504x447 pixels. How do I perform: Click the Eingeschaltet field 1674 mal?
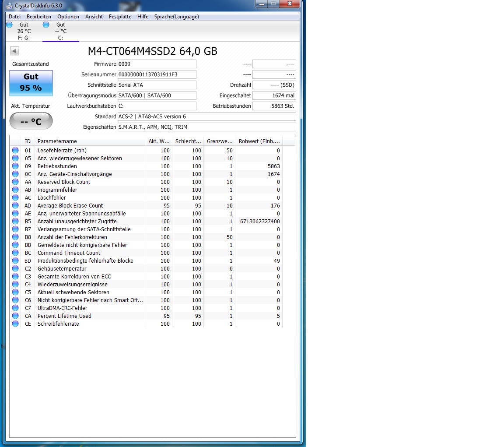[x=274, y=95]
